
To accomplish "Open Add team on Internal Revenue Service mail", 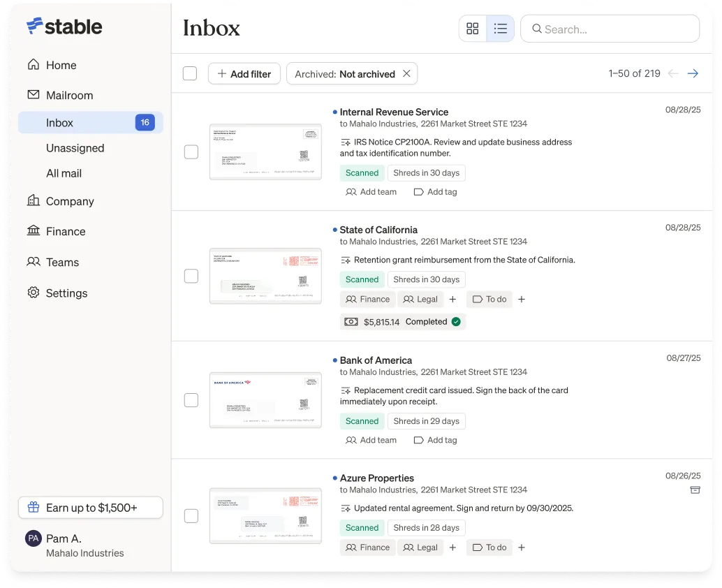I will click(371, 192).
